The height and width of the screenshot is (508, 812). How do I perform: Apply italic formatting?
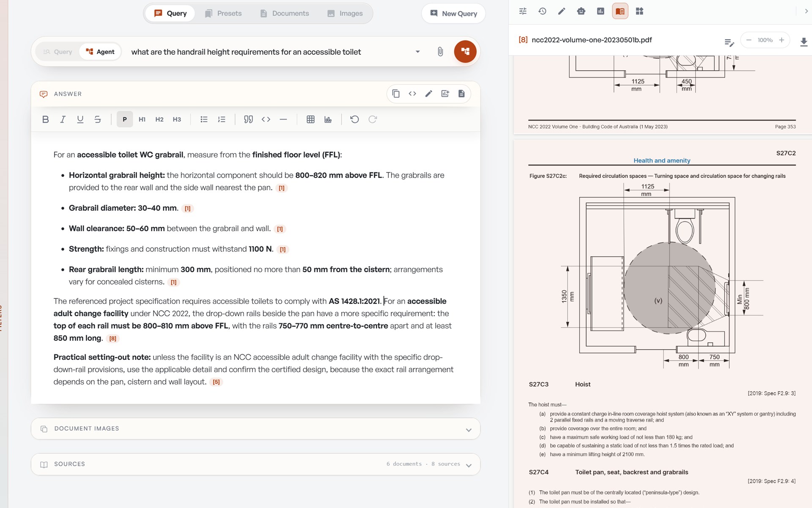63,119
